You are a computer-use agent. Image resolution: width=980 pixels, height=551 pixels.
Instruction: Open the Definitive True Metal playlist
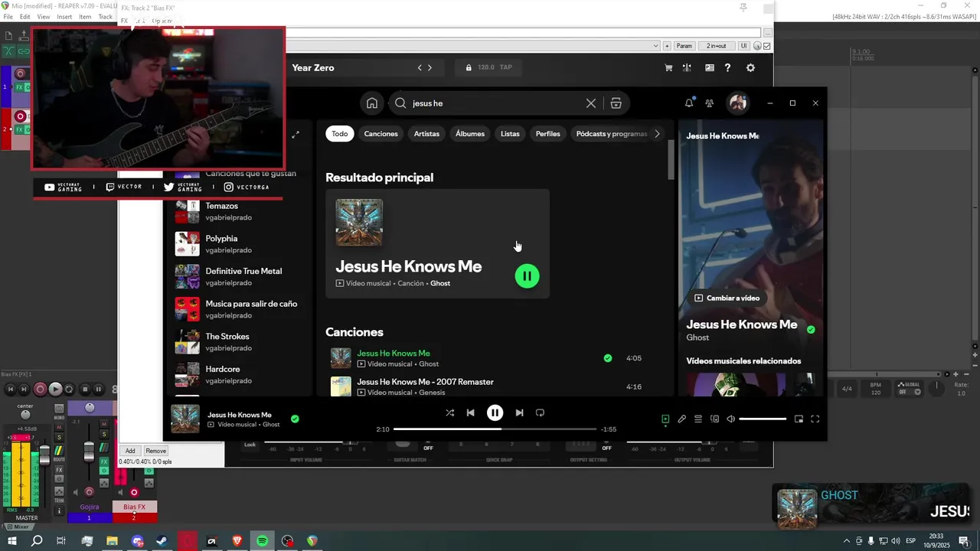click(x=237, y=276)
